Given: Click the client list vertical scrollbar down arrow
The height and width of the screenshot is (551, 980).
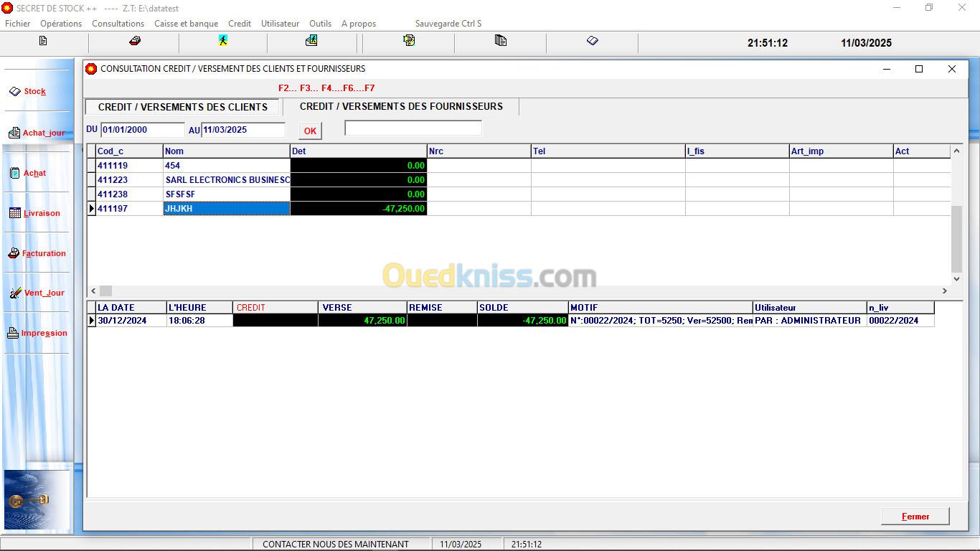Looking at the screenshot, I should tap(956, 278).
